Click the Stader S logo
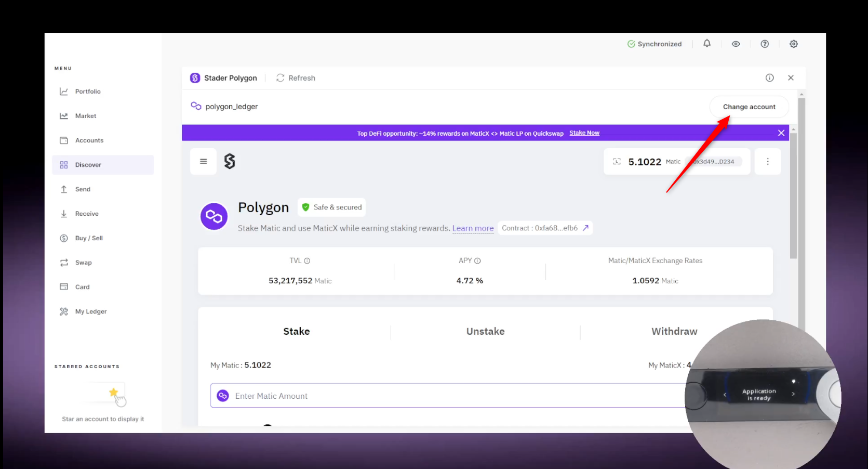 [x=230, y=161]
